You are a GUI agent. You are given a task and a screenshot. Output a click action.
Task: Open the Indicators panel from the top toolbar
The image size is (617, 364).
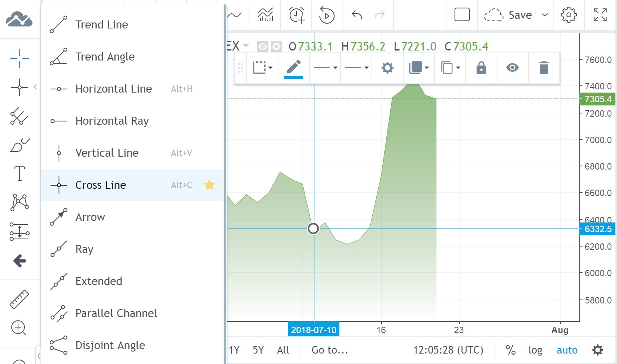click(265, 15)
